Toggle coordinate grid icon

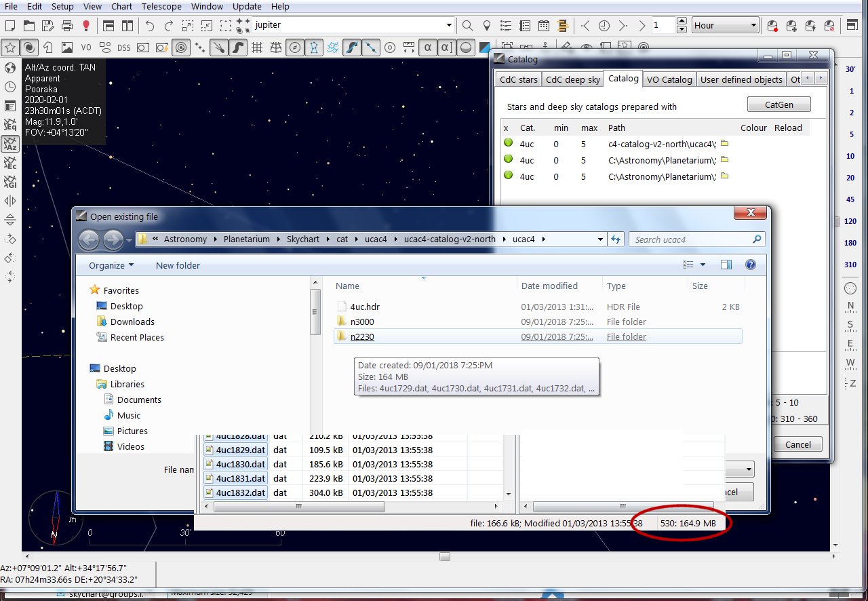(x=257, y=47)
